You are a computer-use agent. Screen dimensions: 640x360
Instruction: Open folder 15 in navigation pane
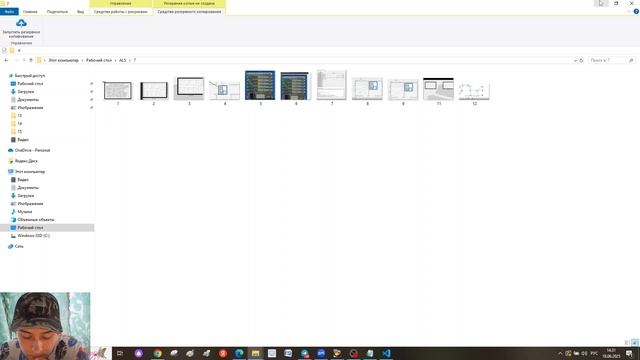[19, 132]
